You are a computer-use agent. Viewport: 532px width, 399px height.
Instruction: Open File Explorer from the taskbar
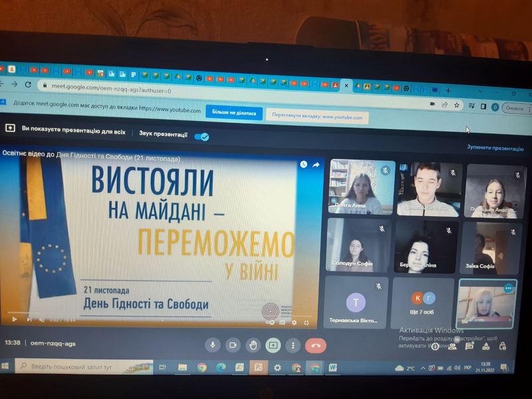(182, 368)
